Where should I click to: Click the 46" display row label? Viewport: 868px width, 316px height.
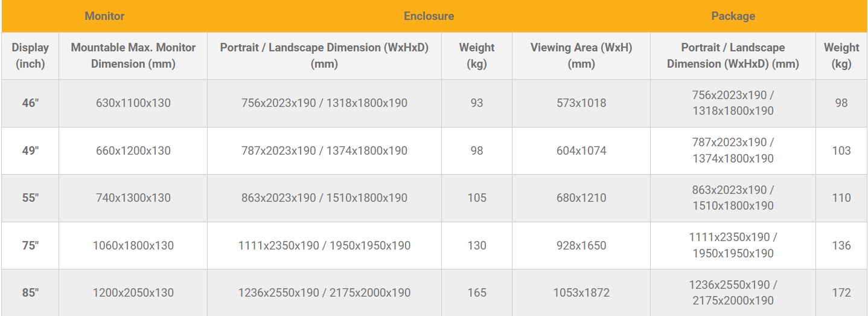coord(30,103)
